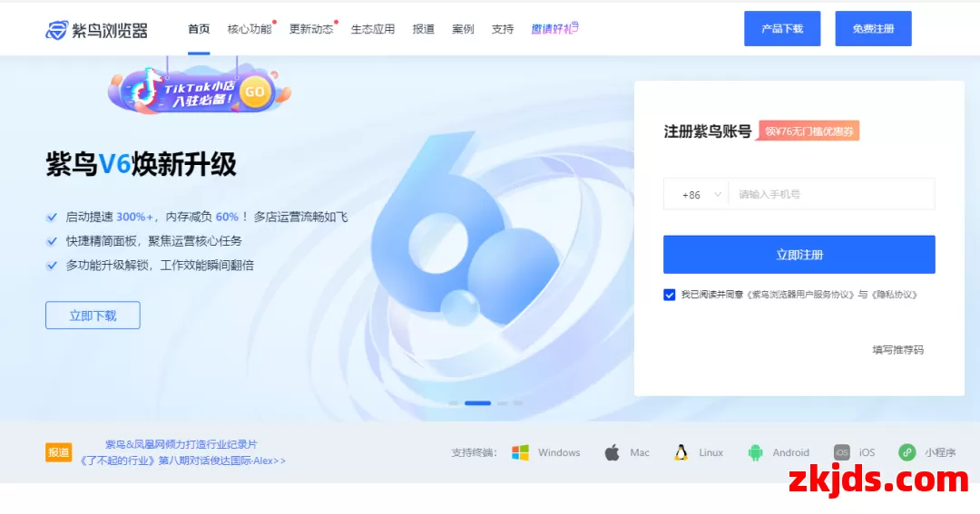
Task: Select the last carousel indicator dot
Action: (518, 403)
